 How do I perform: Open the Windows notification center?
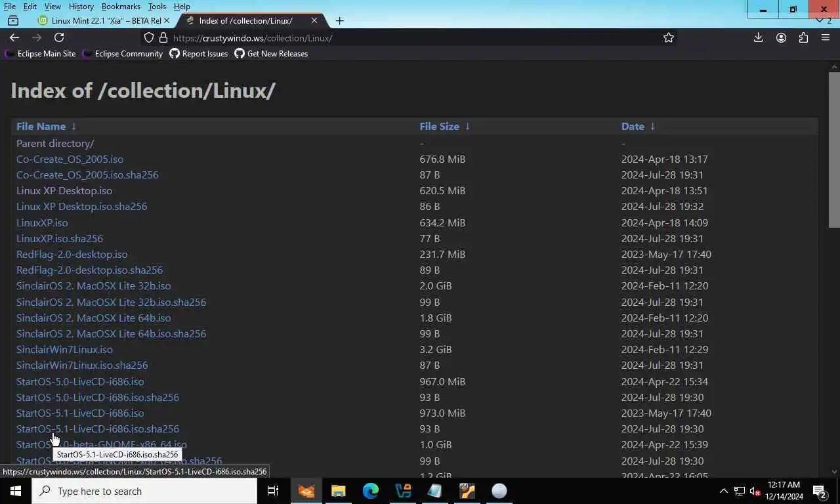tap(819, 491)
